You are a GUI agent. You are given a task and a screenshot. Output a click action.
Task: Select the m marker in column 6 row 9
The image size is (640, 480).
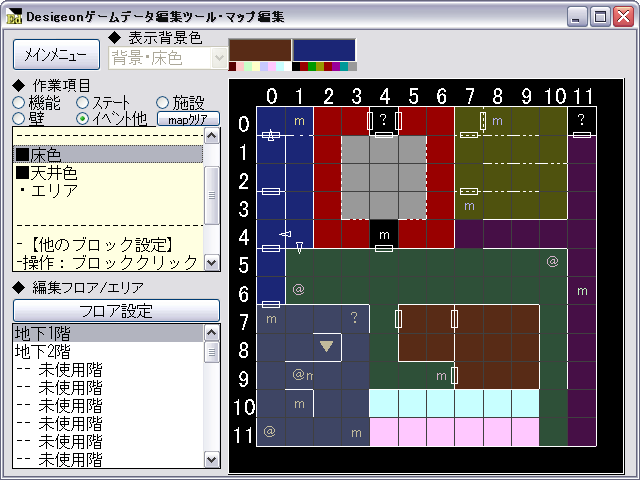click(441, 376)
